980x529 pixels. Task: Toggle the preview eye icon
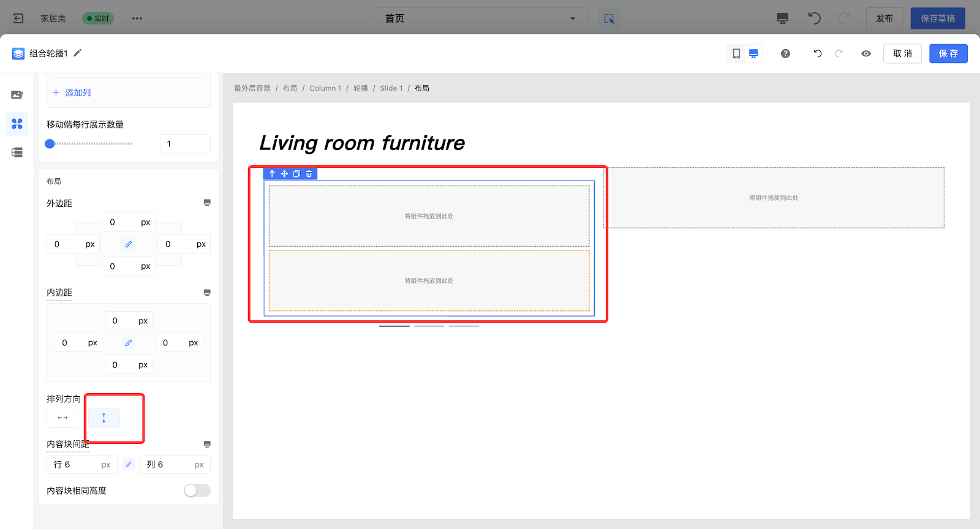click(x=866, y=54)
